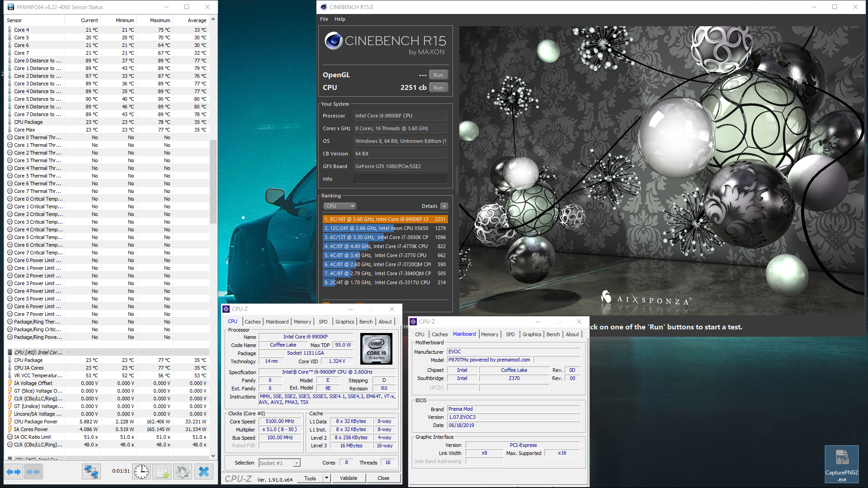Open SPD tab in right CPU-Z window
The image size is (868, 488).
click(510, 334)
